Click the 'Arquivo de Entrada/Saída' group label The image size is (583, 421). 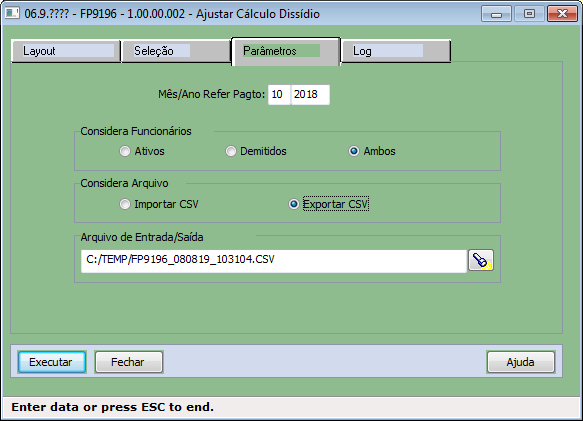(x=142, y=237)
